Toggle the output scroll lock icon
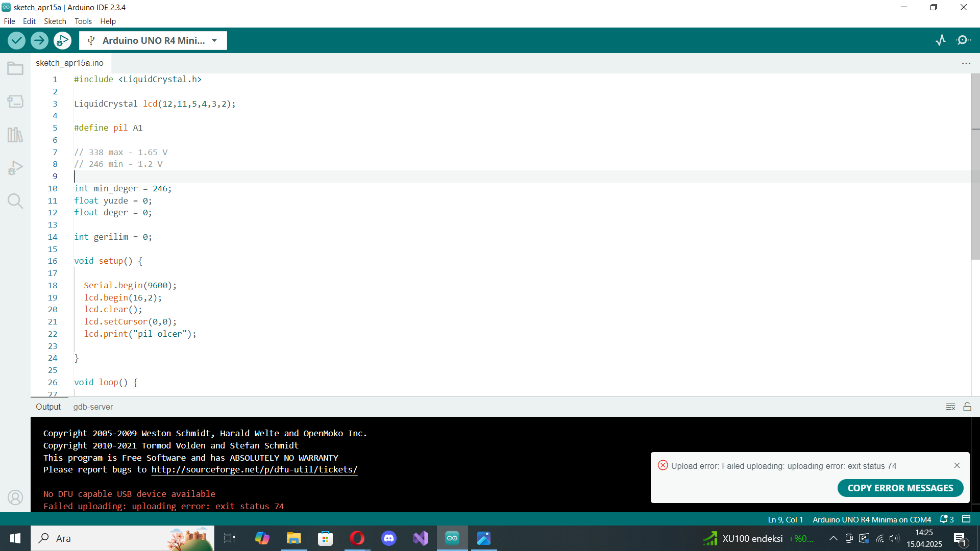This screenshot has width=980, height=551. (x=967, y=407)
